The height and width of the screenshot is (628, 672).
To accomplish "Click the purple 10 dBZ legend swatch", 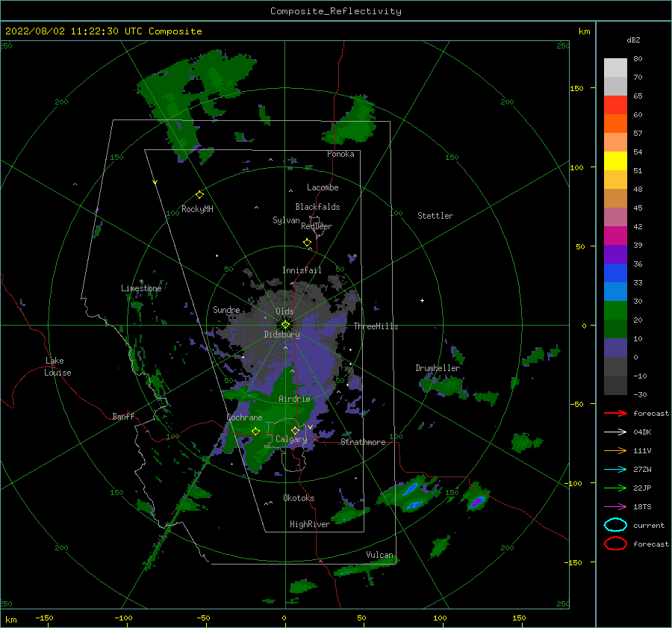I will (x=615, y=347).
